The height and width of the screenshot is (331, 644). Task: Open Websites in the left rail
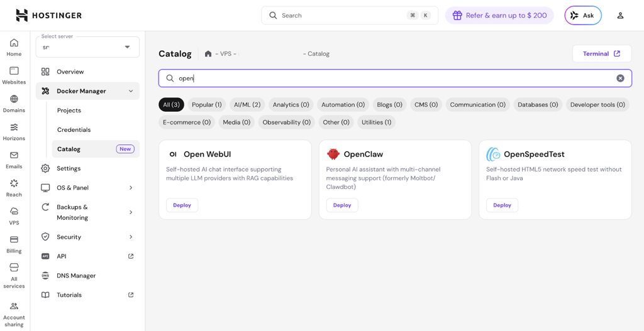(14, 76)
